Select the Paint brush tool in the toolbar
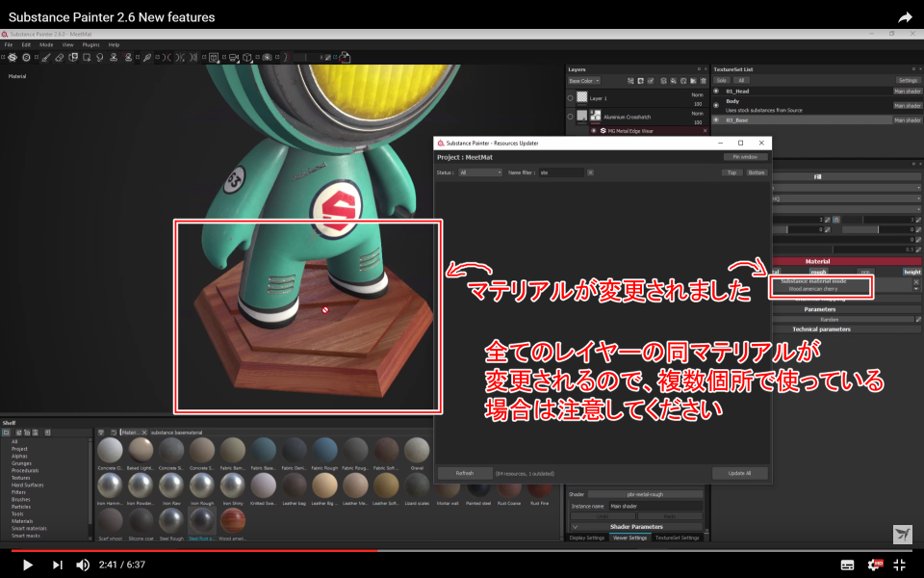This screenshot has width=924, height=578. coord(46,57)
